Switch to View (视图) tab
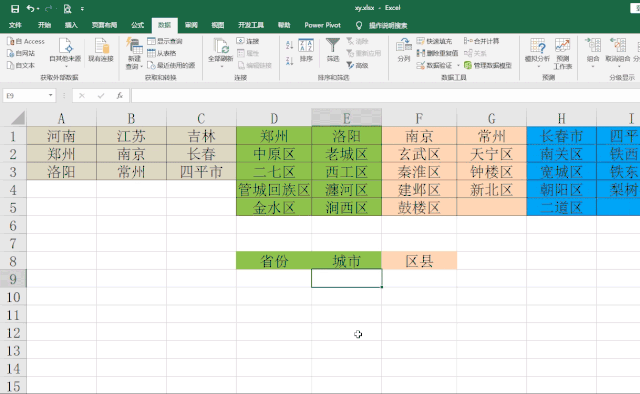 [218, 25]
